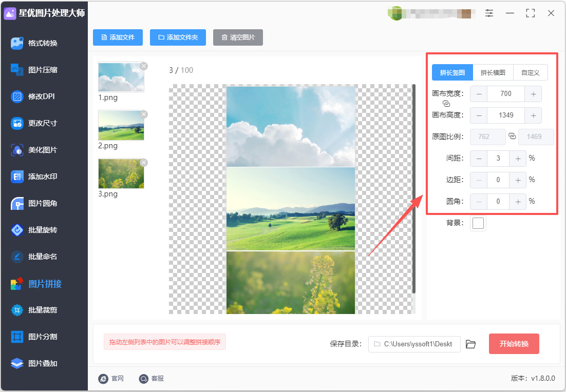Decrease the 间距 spacing value
This screenshot has width=566, height=392.
pos(479,159)
